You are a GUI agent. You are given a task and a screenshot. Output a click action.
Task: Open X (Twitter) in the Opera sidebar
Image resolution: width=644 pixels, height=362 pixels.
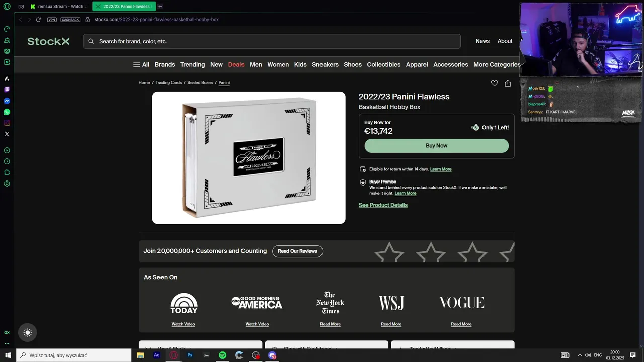7,134
